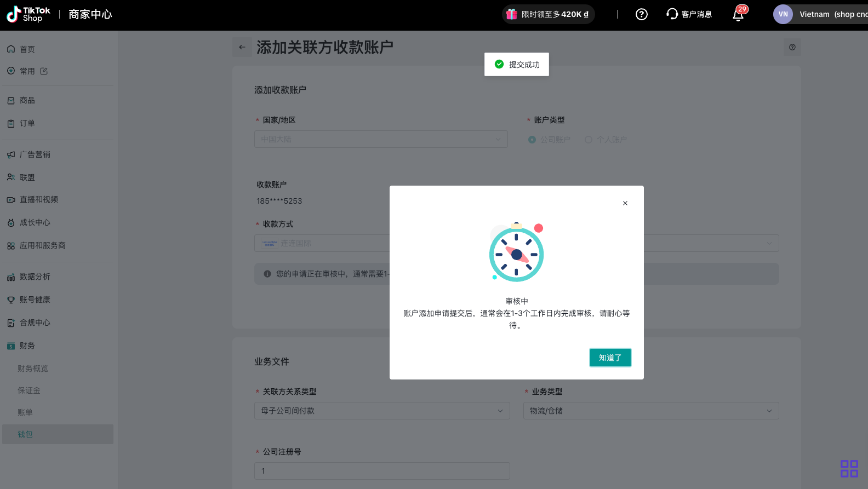Click the 公司注册号 input field

pos(381,471)
